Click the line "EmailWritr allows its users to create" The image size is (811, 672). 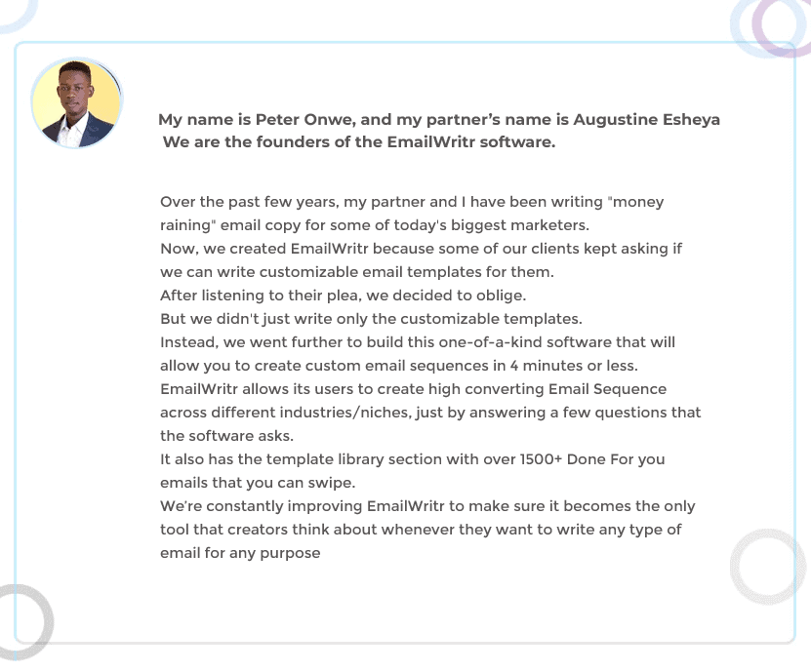coord(413,389)
